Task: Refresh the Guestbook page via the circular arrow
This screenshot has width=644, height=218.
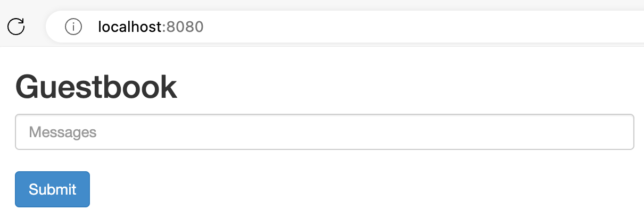Action: click(x=16, y=26)
